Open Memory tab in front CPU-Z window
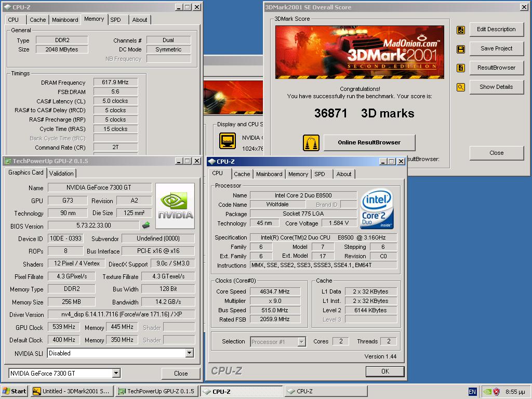 tap(298, 174)
